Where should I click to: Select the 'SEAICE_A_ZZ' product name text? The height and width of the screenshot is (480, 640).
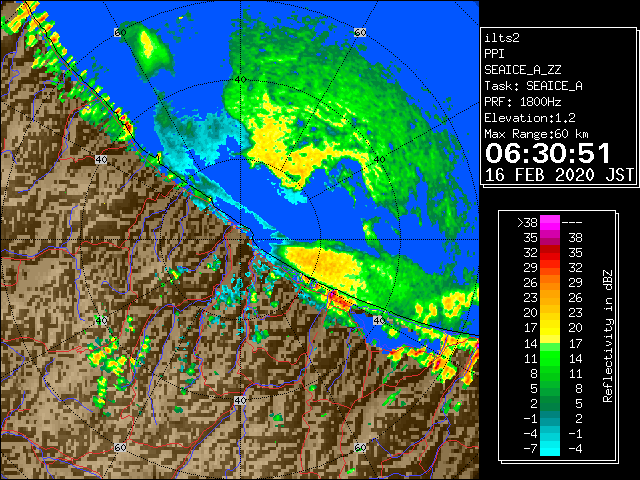tap(522, 70)
